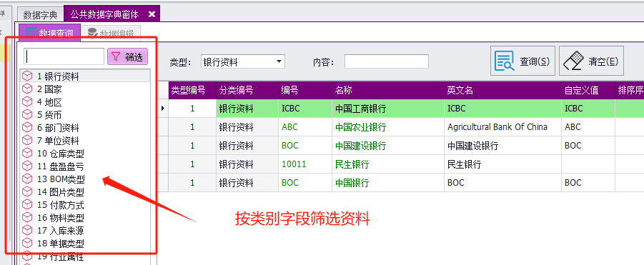Screen dimensions: 644x265
Task: Click the cube icon beside 17 入库来源
Action: pyautogui.click(x=27, y=231)
